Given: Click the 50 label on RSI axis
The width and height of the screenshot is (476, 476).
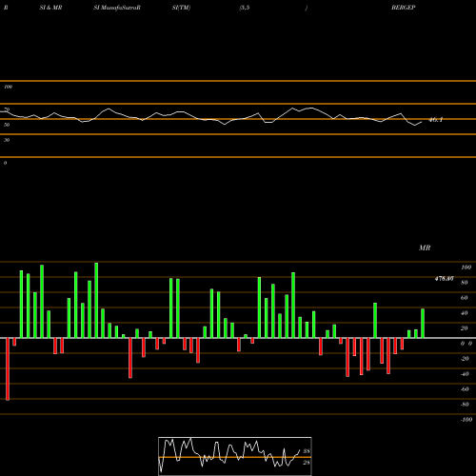Looking at the screenshot, I should tap(7, 125).
